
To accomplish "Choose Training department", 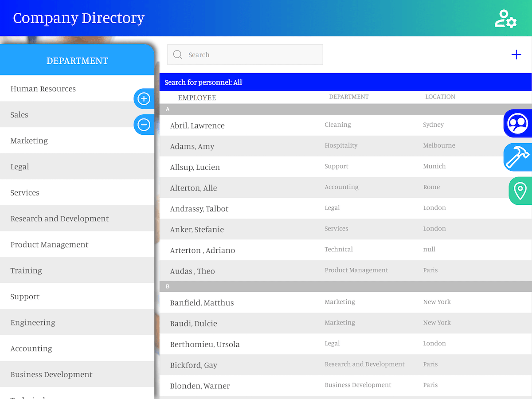I will (x=77, y=270).
